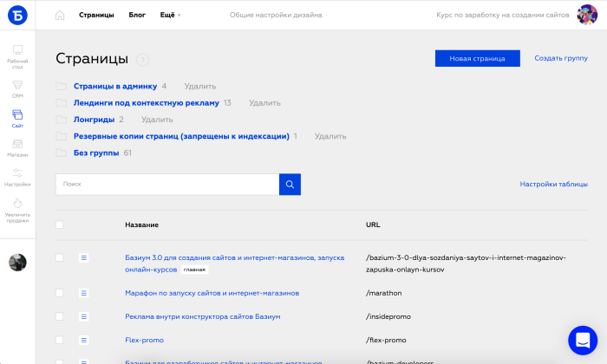
Task: Click Удалить next to Лендинги под контекстную рекламу
Action: pos(264,102)
